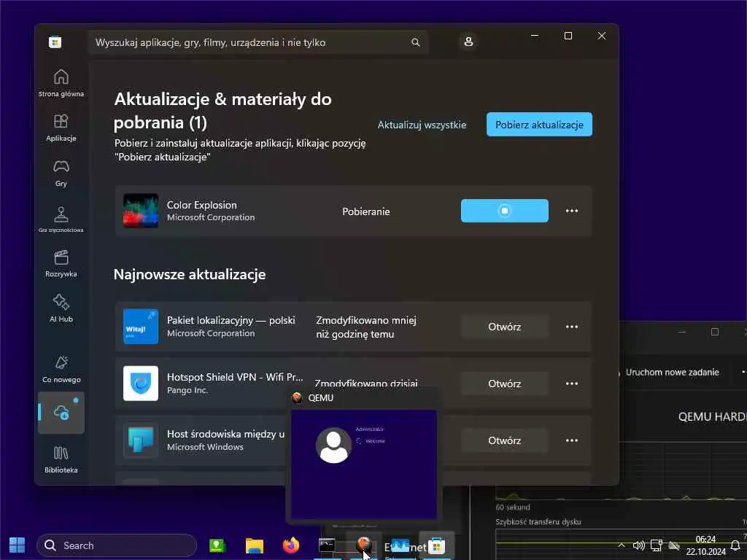
Task: Open the green taskbar app icon
Action: pos(217,545)
